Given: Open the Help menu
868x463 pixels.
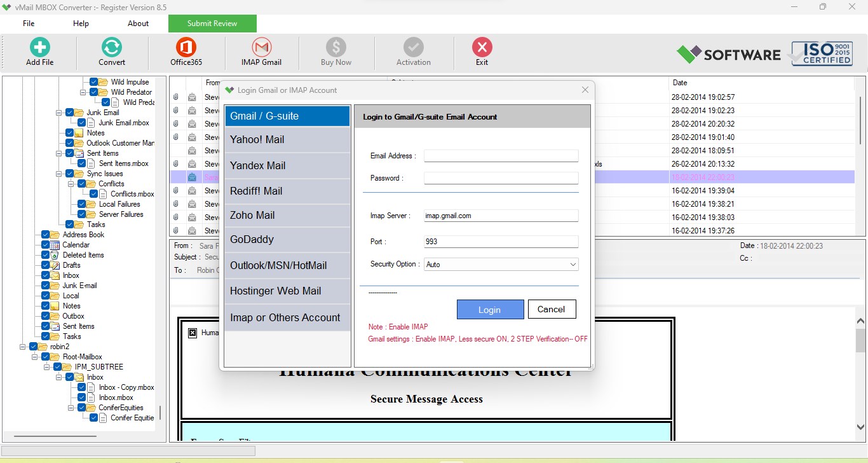Looking at the screenshot, I should click(x=81, y=24).
